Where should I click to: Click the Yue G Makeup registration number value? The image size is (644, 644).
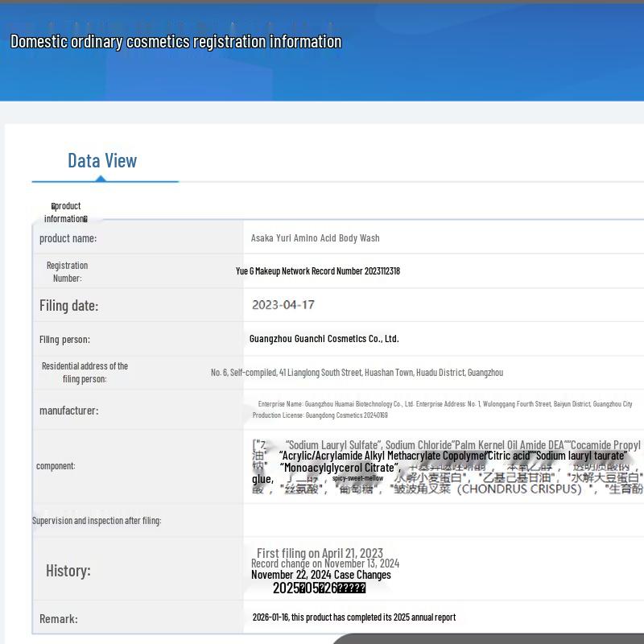317,271
